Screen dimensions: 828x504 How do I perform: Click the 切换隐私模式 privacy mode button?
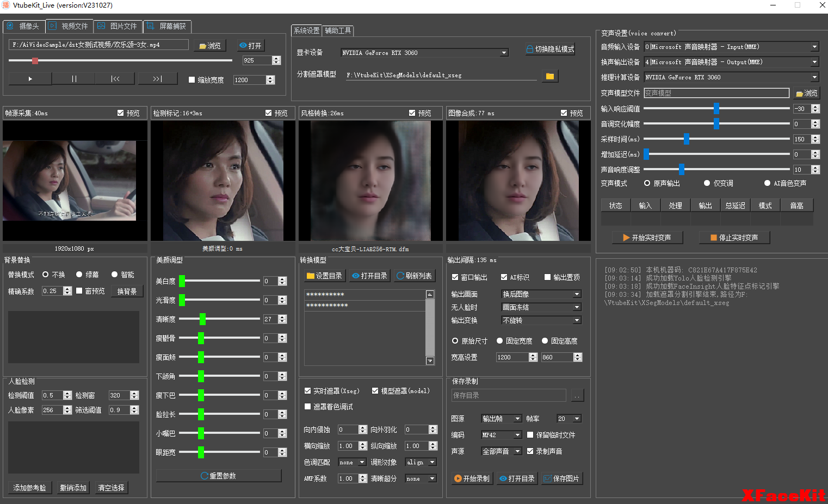[550, 49]
